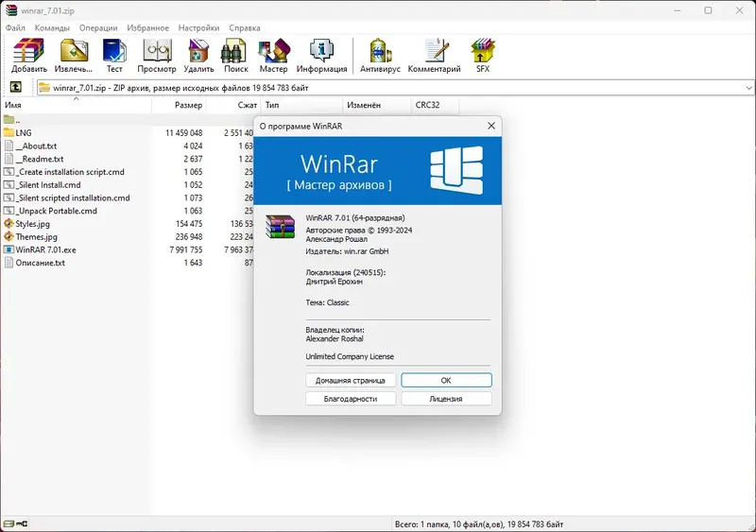
Task: Sort by the CRC32 column header
Action: click(435, 105)
